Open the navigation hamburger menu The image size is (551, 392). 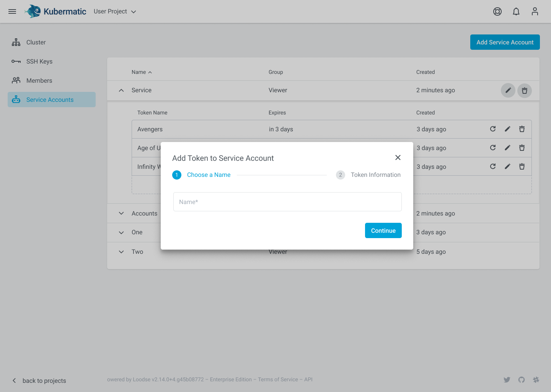12,11
